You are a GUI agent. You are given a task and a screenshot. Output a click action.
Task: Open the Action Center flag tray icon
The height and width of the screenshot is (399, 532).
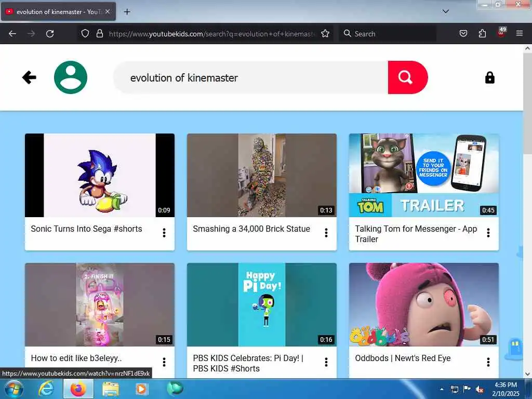point(467,389)
